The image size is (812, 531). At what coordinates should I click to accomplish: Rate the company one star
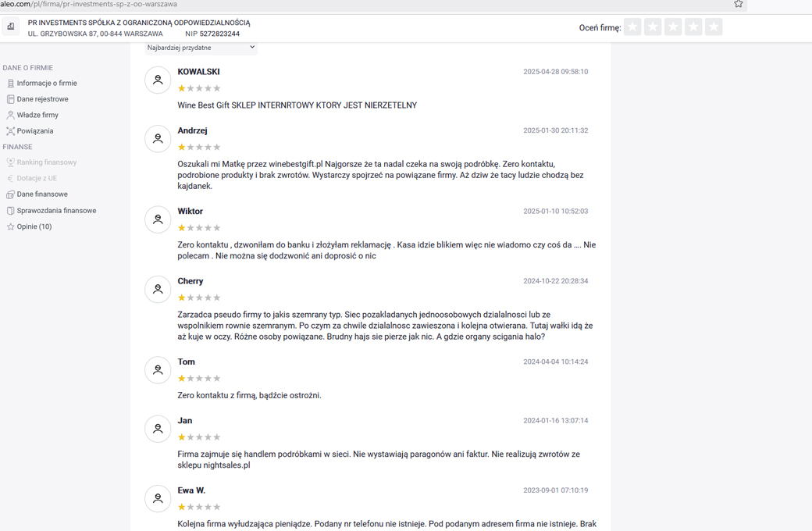[632, 27]
